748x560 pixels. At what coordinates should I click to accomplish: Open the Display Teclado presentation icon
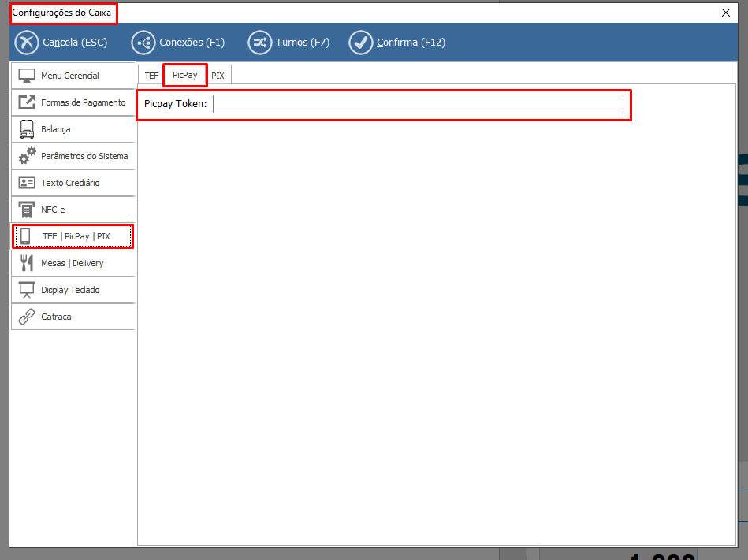click(28, 290)
